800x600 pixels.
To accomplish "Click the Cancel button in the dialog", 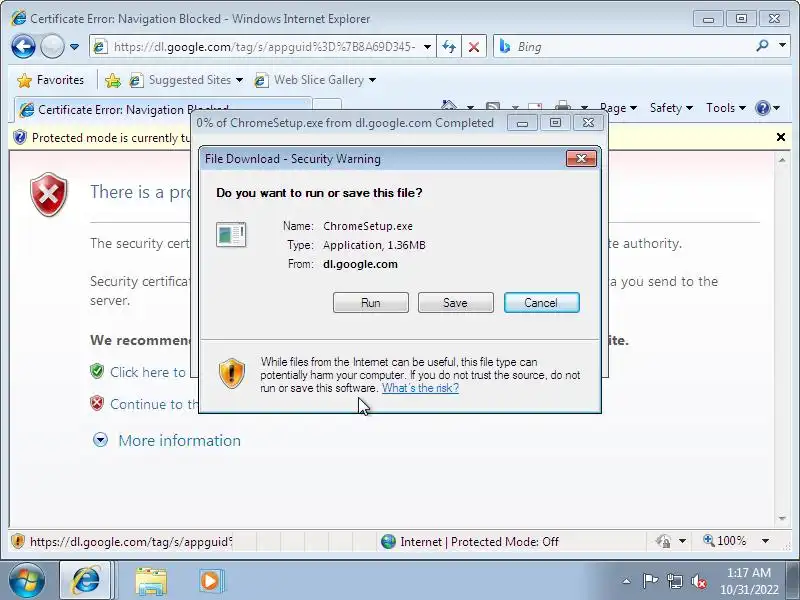I will pyautogui.click(x=541, y=303).
